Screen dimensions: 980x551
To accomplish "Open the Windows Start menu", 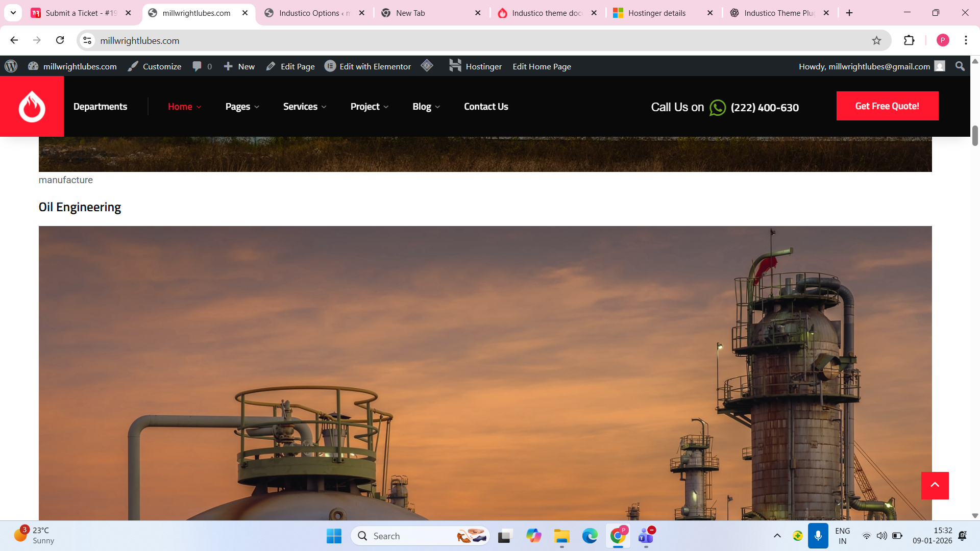I will click(334, 536).
